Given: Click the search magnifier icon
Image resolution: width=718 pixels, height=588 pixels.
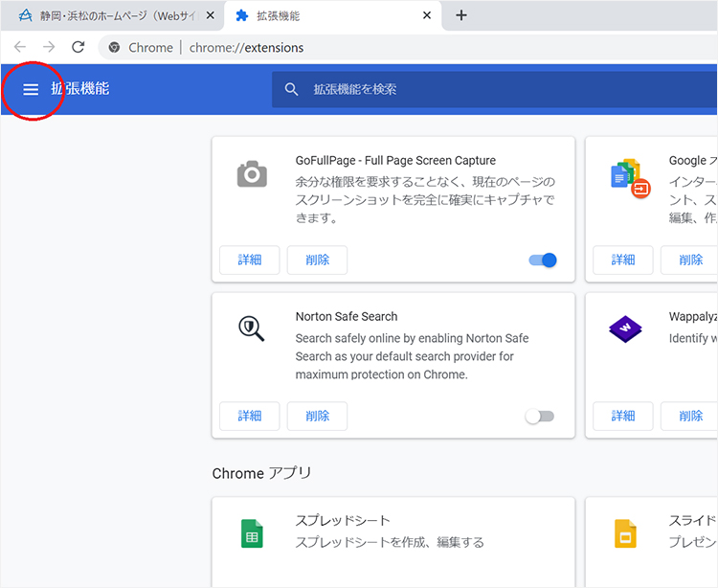Looking at the screenshot, I should [x=291, y=89].
